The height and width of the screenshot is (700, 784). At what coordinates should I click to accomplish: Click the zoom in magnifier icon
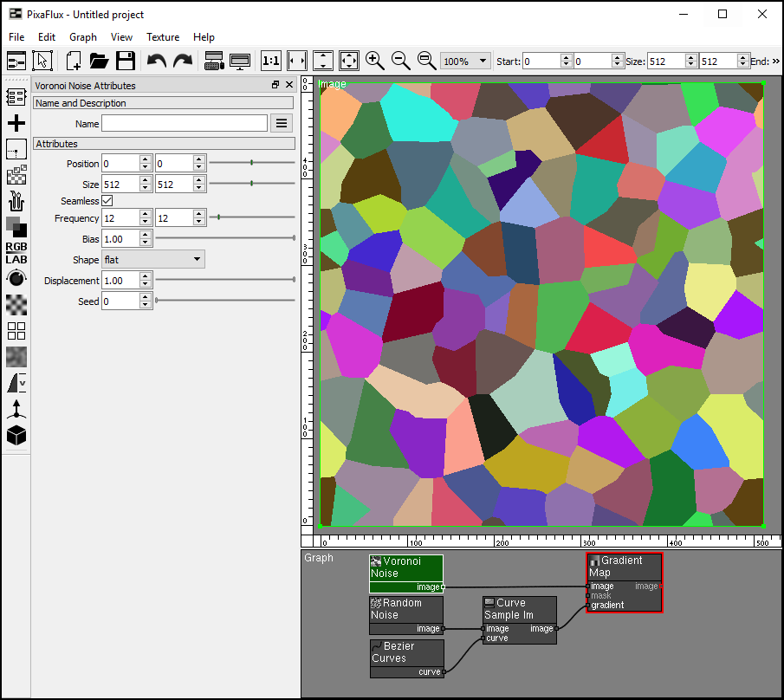(374, 61)
